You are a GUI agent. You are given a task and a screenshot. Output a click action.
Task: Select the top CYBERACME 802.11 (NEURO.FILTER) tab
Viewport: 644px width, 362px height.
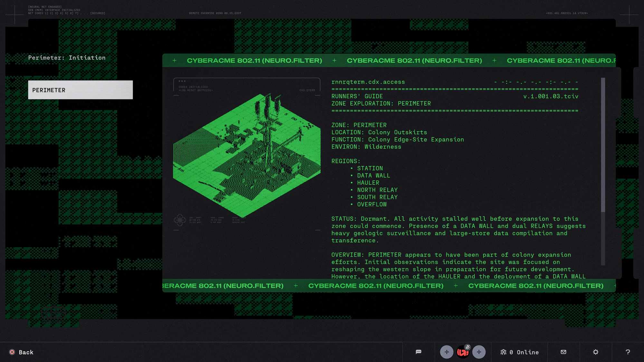[254, 60]
